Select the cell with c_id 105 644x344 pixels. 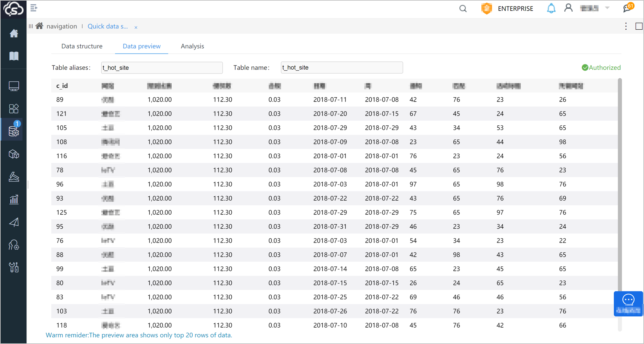click(x=61, y=128)
